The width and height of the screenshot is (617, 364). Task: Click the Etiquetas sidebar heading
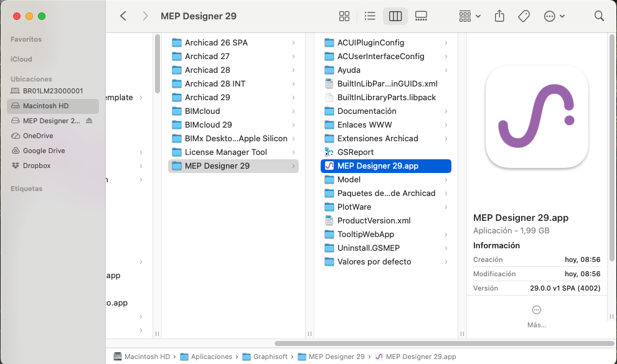pos(26,189)
